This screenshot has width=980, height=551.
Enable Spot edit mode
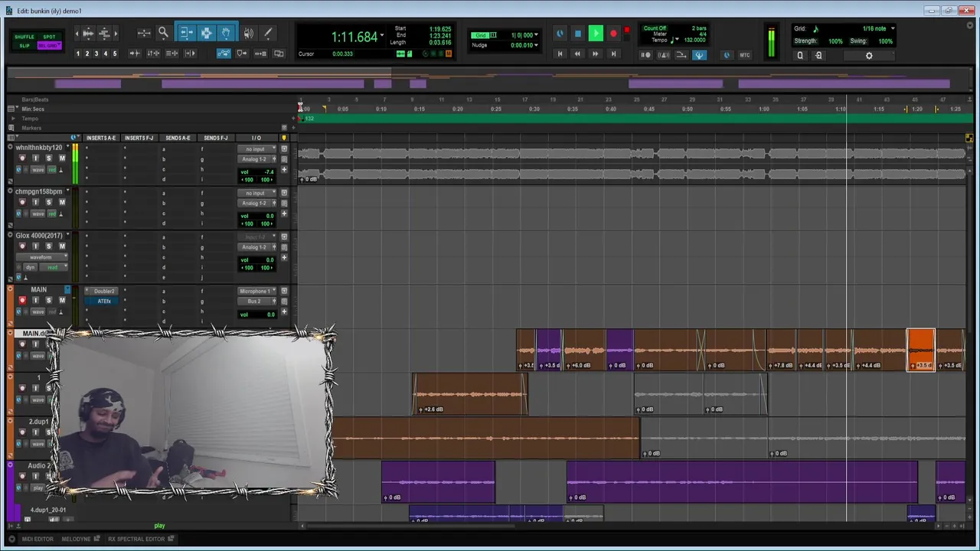point(49,37)
